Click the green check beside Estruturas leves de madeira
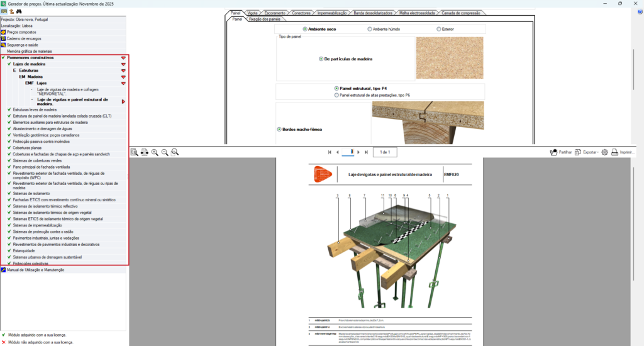This screenshot has height=346, width=644. pyautogui.click(x=9, y=109)
